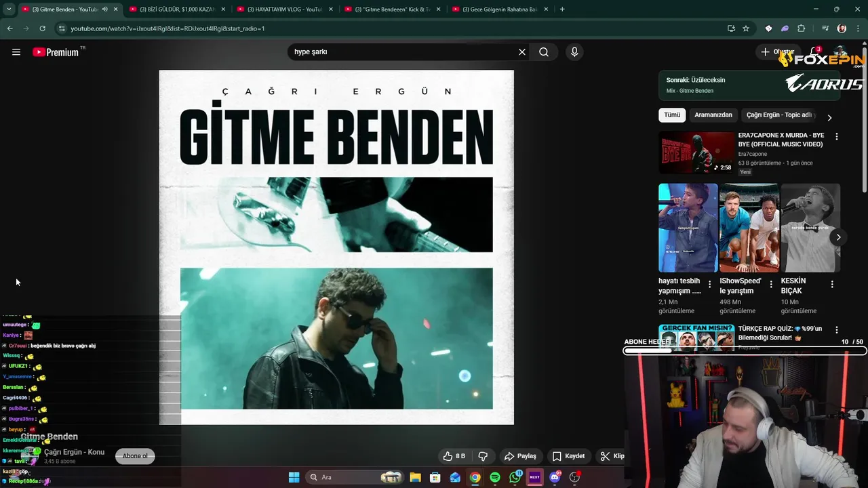Click the URL in the address bar

167,28
